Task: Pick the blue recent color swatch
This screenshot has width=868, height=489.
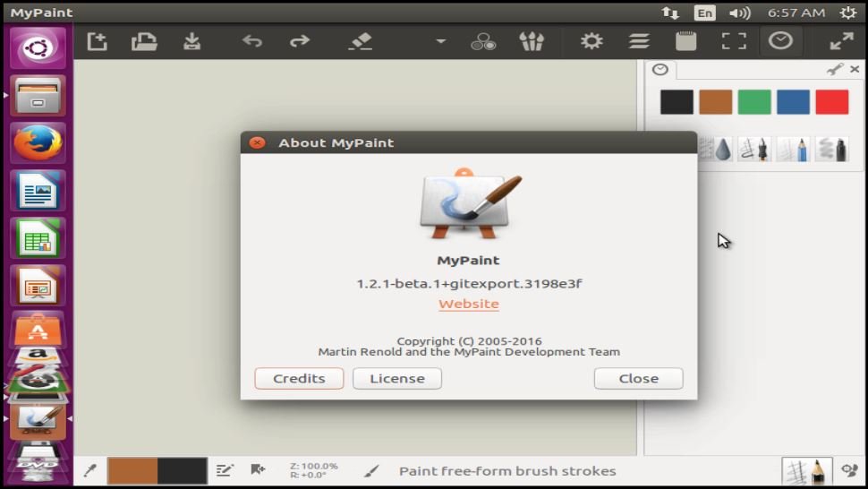Action: tap(793, 102)
